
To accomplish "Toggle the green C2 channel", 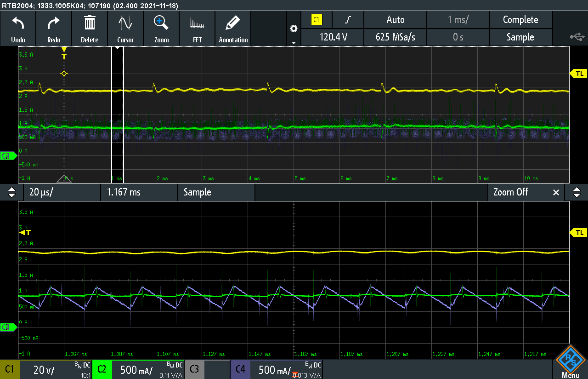I will pyautogui.click(x=102, y=369).
